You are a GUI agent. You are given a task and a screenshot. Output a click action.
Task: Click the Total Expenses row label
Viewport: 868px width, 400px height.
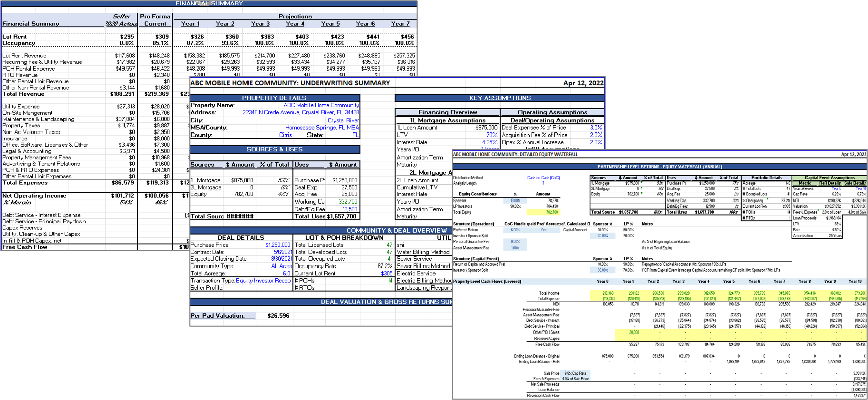click(x=25, y=183)
